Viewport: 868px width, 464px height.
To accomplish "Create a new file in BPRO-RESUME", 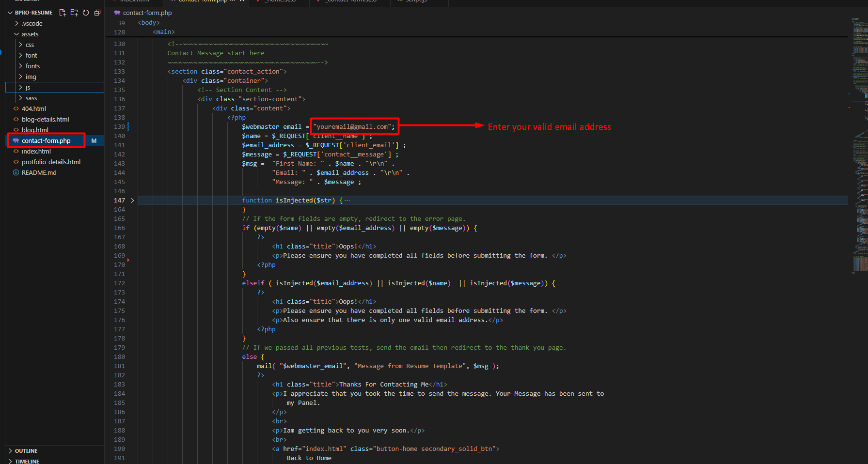I will [x=63, y=13].
